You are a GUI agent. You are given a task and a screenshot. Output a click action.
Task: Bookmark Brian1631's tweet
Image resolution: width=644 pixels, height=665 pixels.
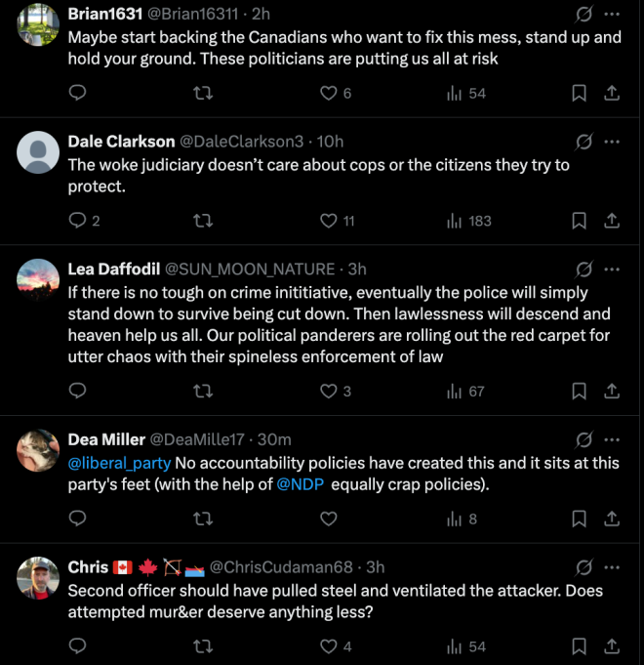click(579, 93)
